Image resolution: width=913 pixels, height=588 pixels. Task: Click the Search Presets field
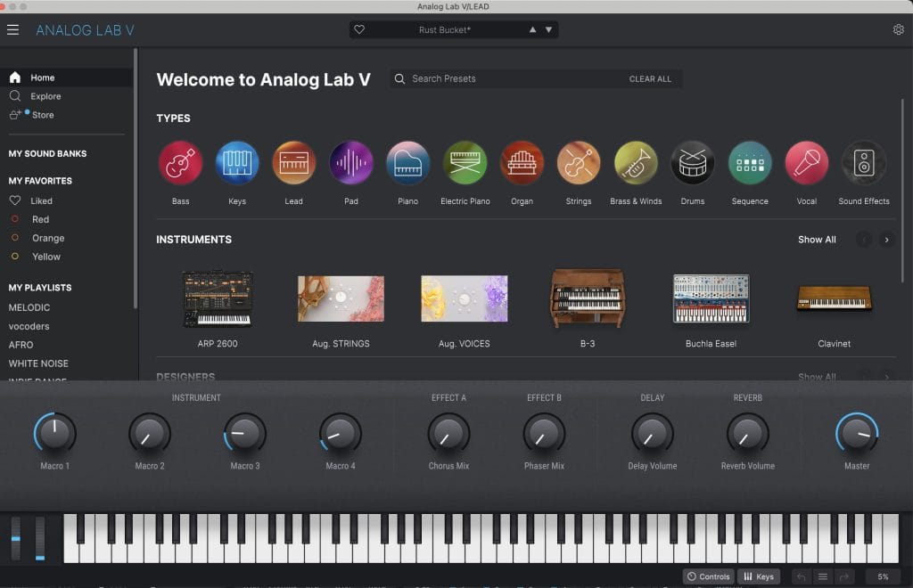tap(536, 78)
